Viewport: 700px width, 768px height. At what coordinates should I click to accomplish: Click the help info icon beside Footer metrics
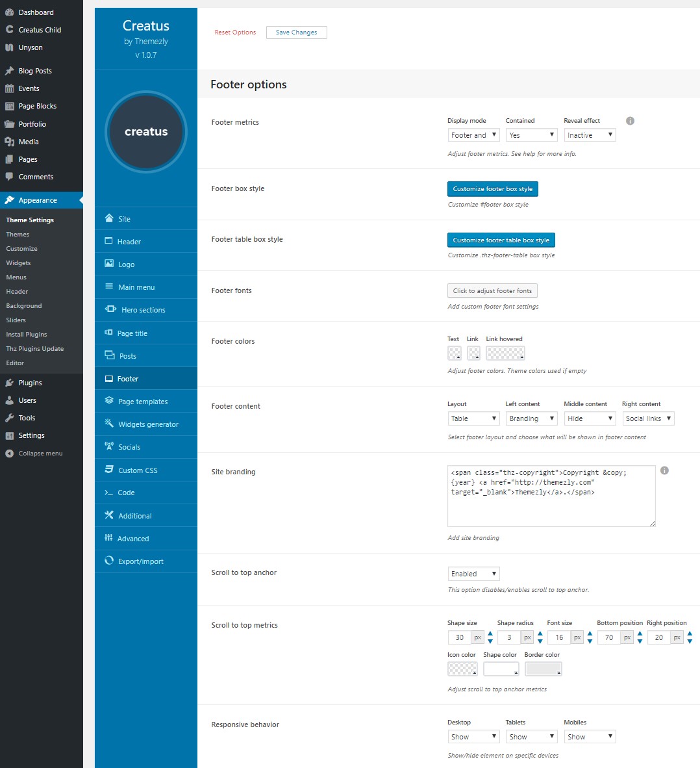pos(630,121)
